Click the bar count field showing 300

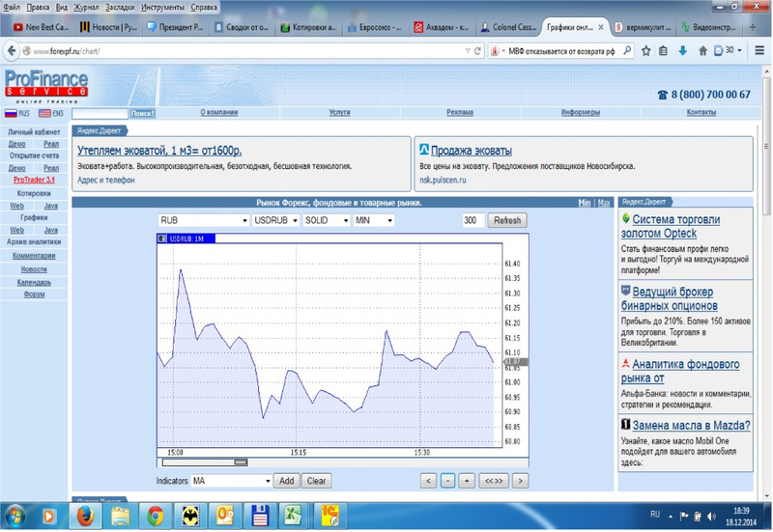pyautogui.click(x=472, y=220)
